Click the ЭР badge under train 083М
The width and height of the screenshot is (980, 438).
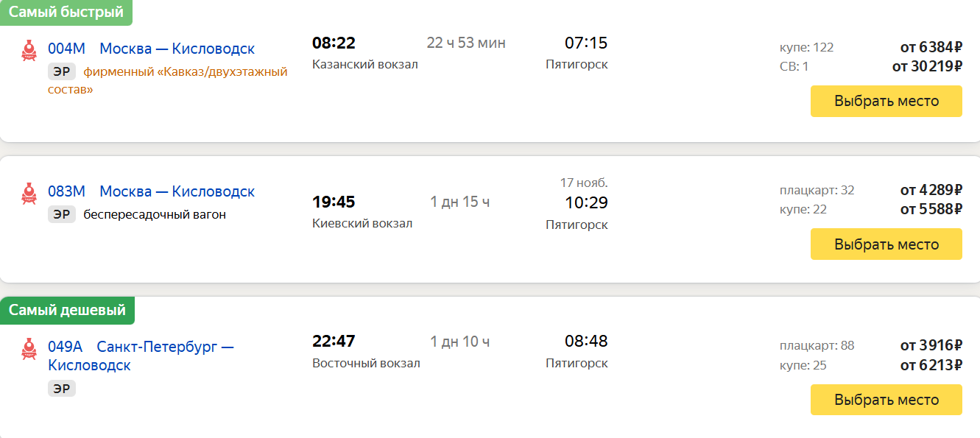coord(62,214)
